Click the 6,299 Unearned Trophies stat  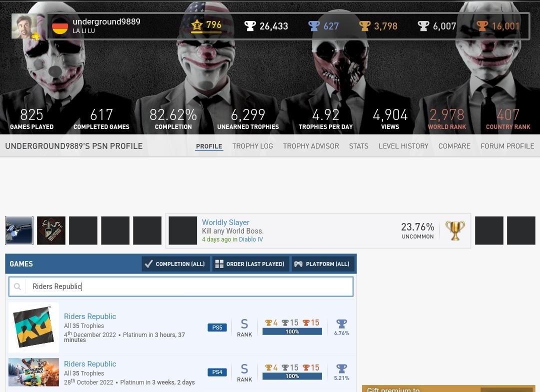point(248,119)
